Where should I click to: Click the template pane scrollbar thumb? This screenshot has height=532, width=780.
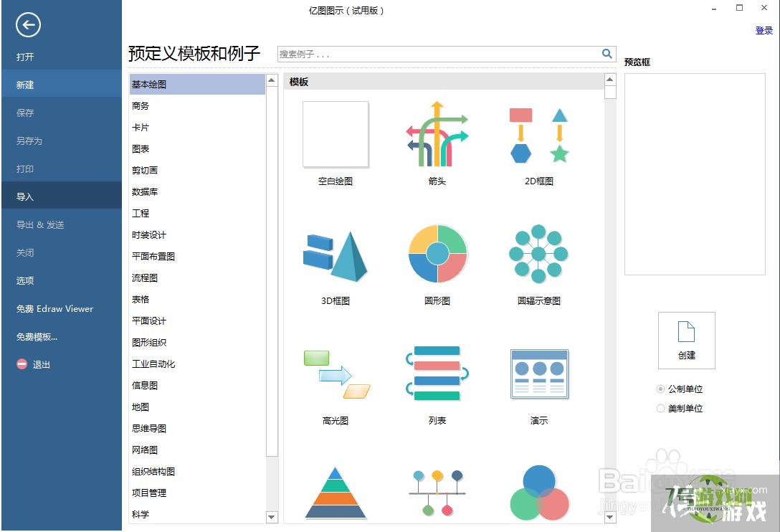pyautogui.click(x=610, y=92)
